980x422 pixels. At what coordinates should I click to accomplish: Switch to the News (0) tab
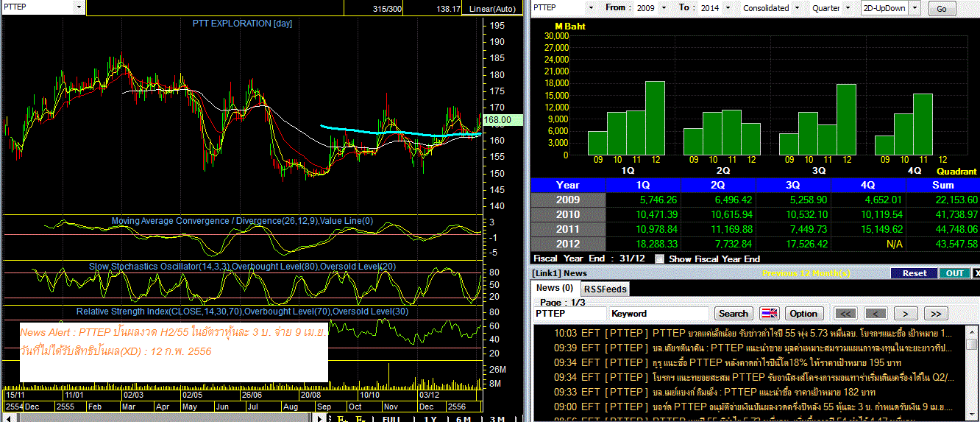tap(555, 289)
